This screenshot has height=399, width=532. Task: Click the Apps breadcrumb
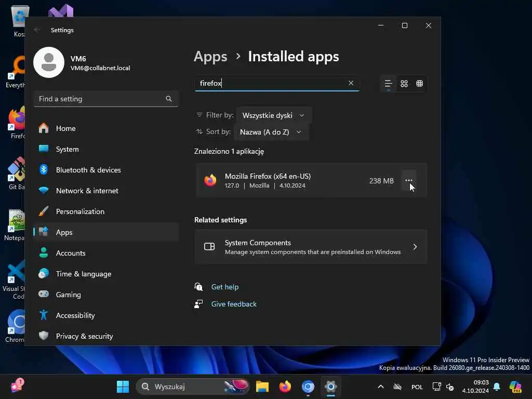(x=210, y=56)
